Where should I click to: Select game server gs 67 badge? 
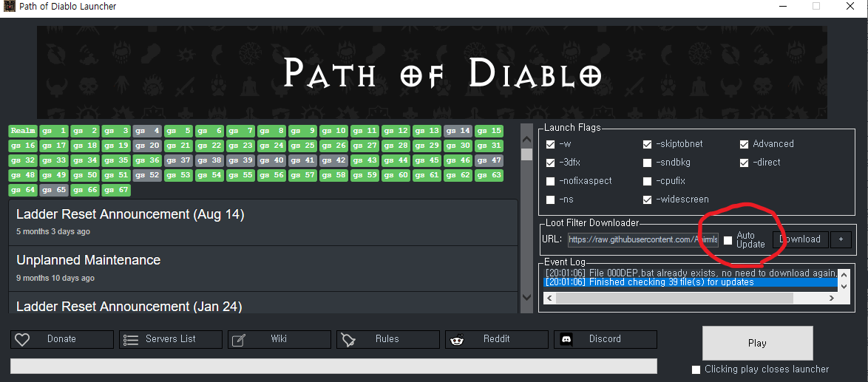click(x=116, y=191)
